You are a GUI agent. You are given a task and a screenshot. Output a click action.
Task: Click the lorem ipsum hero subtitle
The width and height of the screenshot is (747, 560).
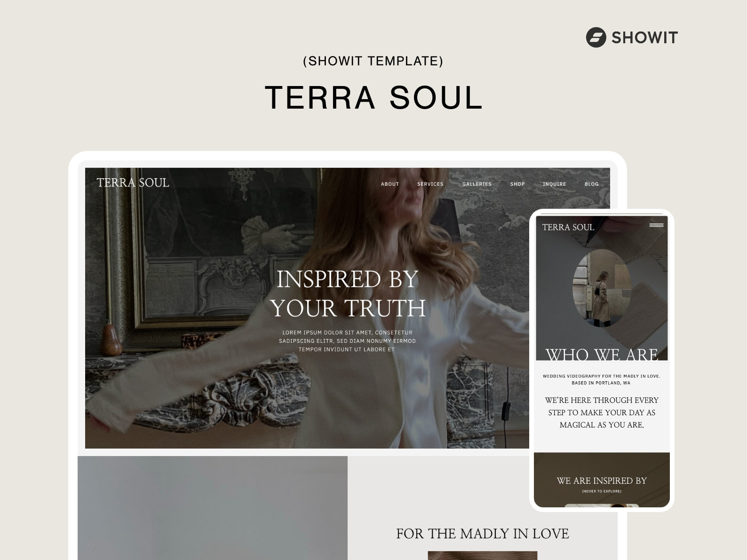(x=347, y=341)
